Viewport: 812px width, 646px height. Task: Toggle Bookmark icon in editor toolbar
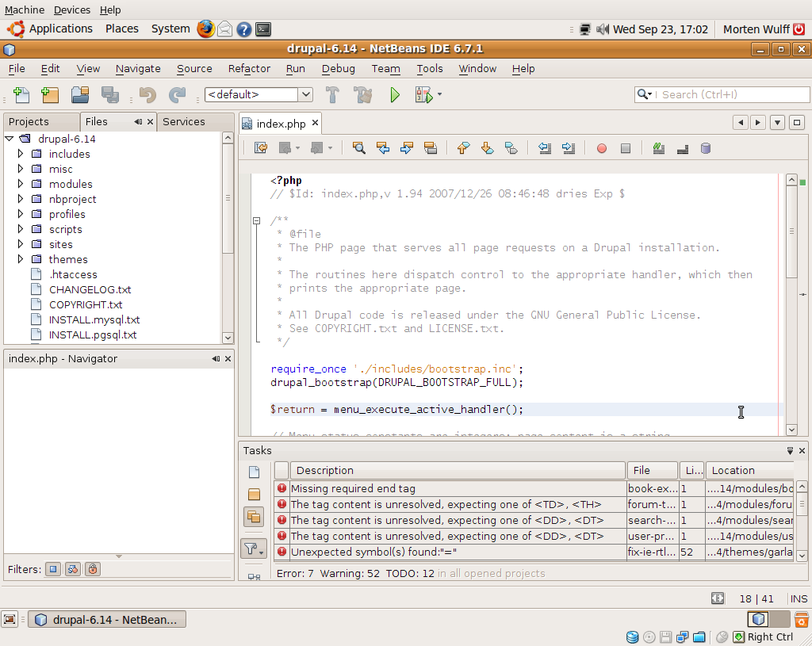[511, 148]
